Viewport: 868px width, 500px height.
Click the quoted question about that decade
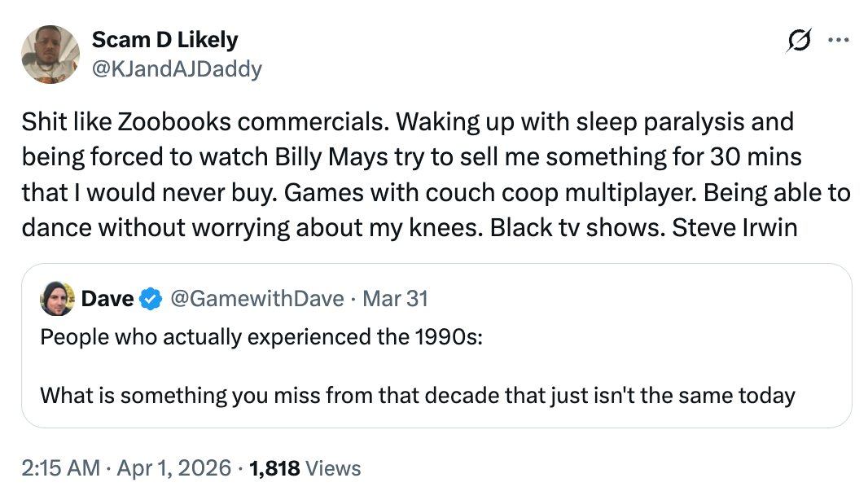[417, 396]
